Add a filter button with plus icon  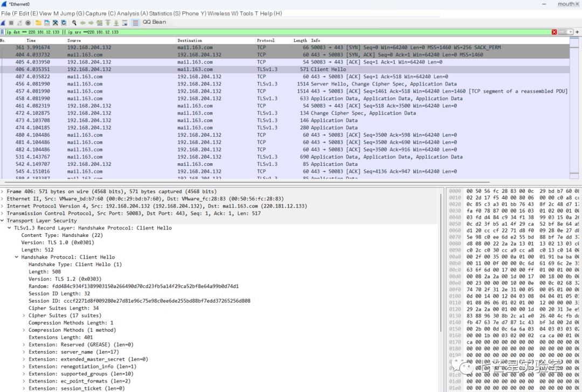pos(577,32)
